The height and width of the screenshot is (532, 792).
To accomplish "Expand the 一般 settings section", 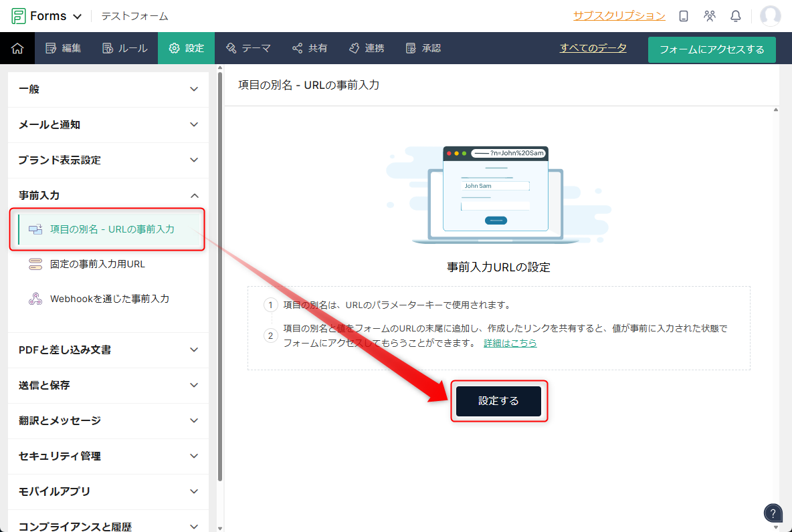I will [x=108, y=89].
